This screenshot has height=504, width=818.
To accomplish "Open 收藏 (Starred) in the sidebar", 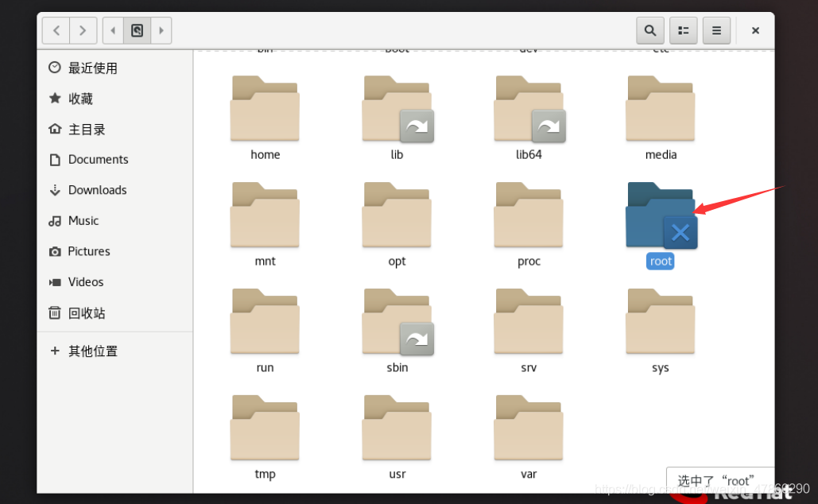I will click(114, 99).
